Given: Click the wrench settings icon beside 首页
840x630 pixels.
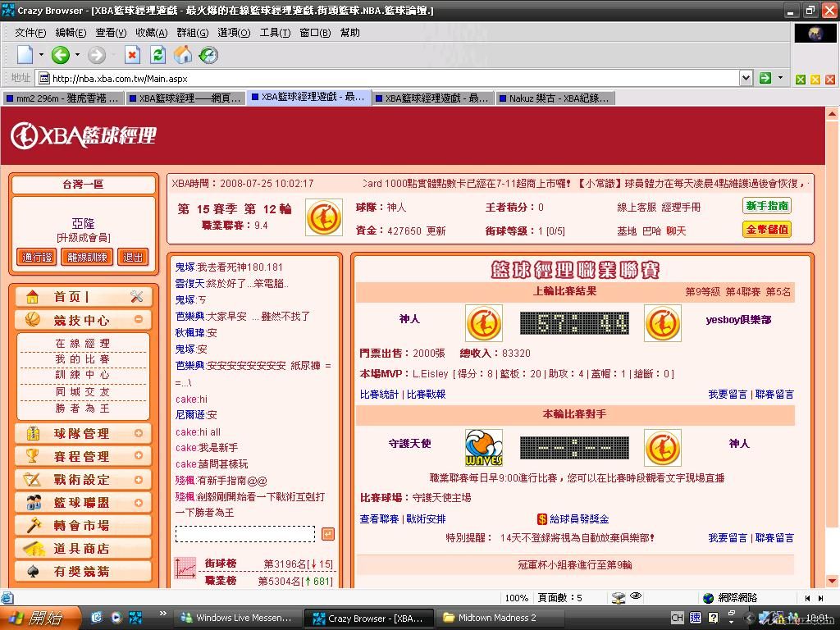Looking at the screenshot, I should 137,297.
